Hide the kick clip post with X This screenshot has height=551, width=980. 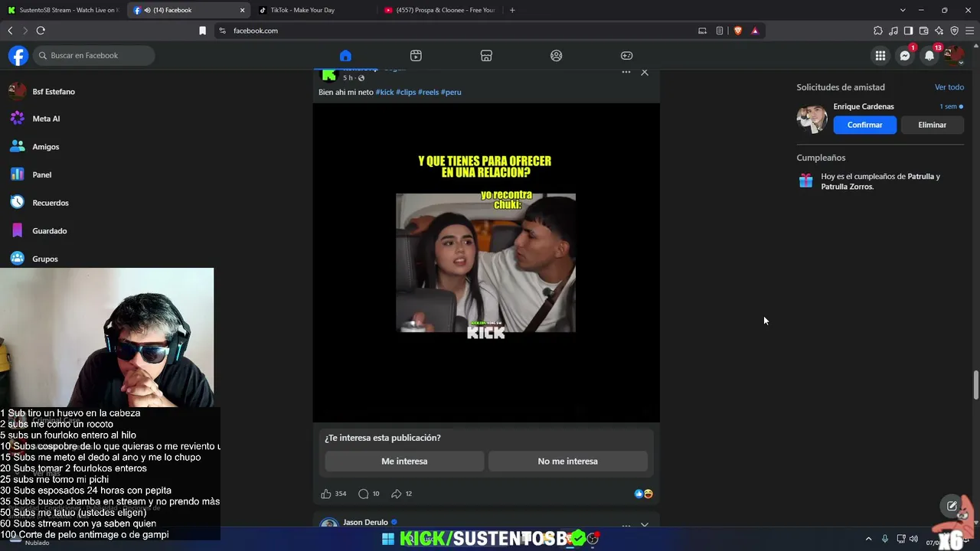[x=645, y=72]
